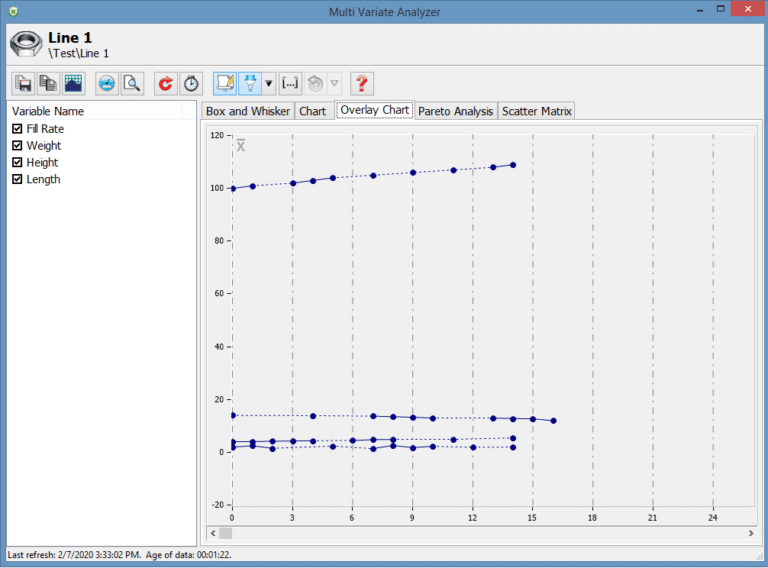768x568 pixels.
Task: Click the chart's right scroll arrow
Action: [x=750, y=533]
